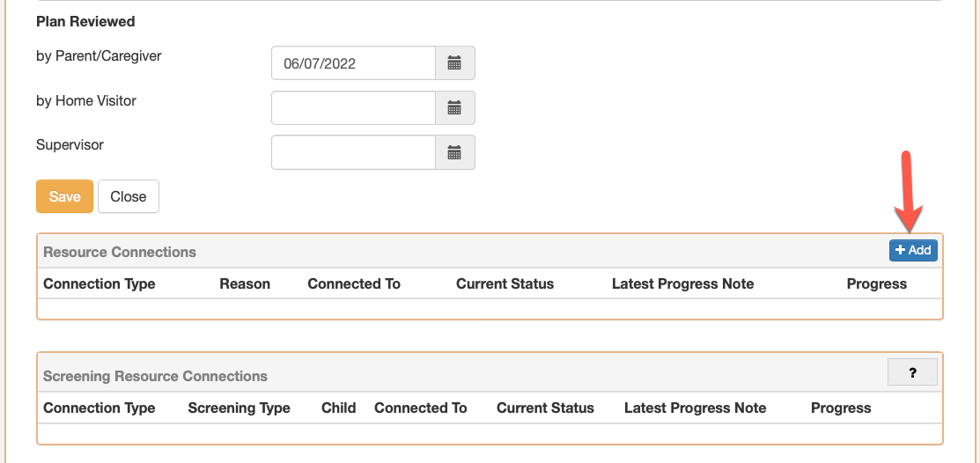The height and width of the screenshot is (463, 980).
Task: Click the Add button in Resource Connections
Action: tap(913, 250)
